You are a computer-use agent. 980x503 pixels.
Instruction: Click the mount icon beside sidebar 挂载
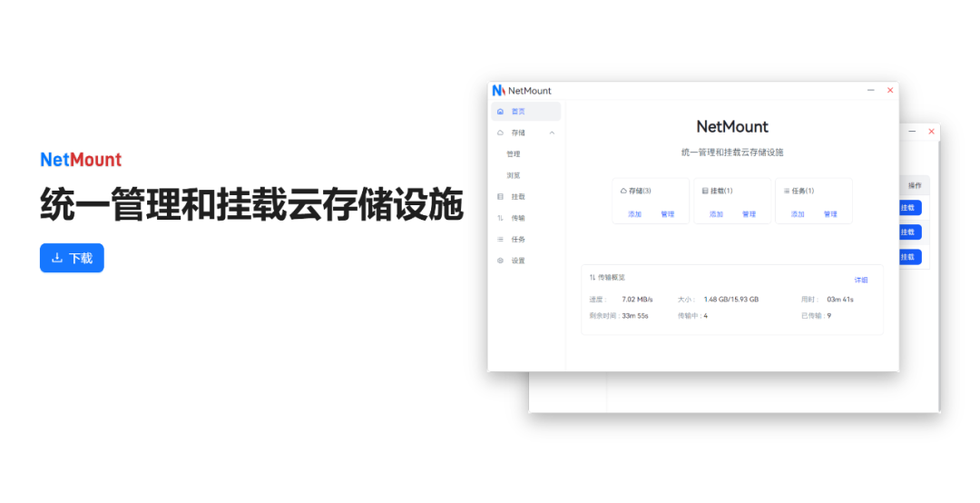pyautogui.click(x=500, y=196)
